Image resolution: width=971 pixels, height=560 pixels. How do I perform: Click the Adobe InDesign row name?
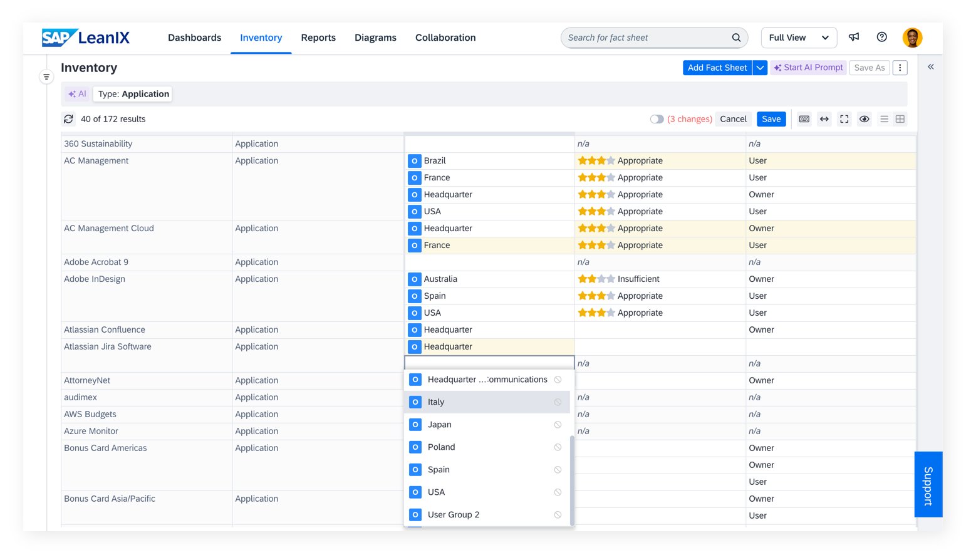[95, 279]
